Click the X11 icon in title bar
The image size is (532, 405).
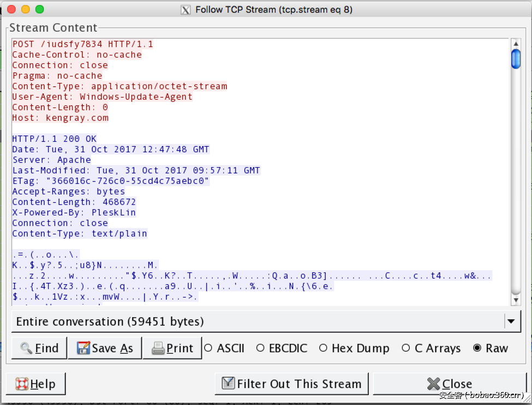[186, 10]
